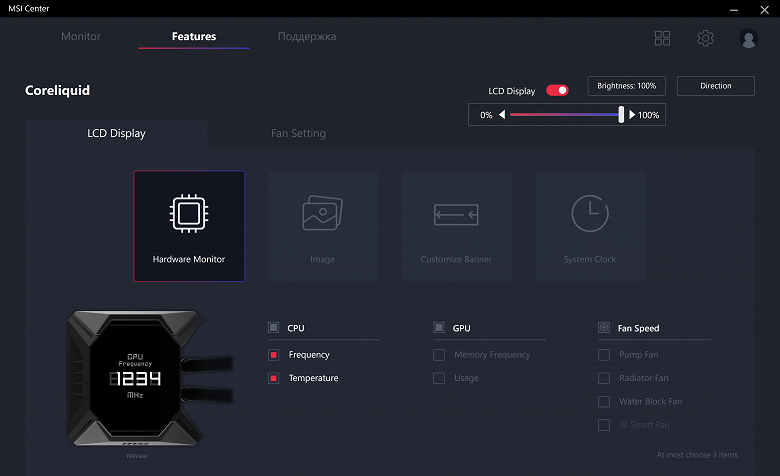
Task: Click the left arrow to decrease brightness
Action: (502, 115)
